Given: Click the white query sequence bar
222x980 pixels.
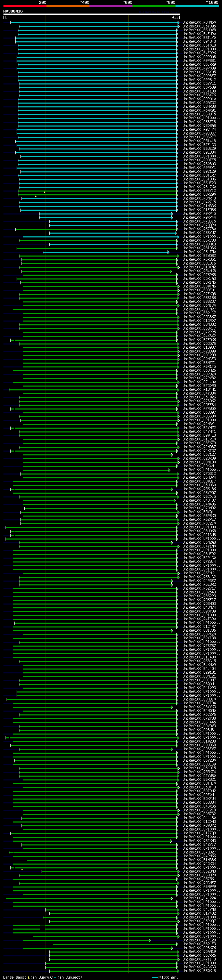Looking at the screenshot, I should pyautogui.click(x=92, y=14).
